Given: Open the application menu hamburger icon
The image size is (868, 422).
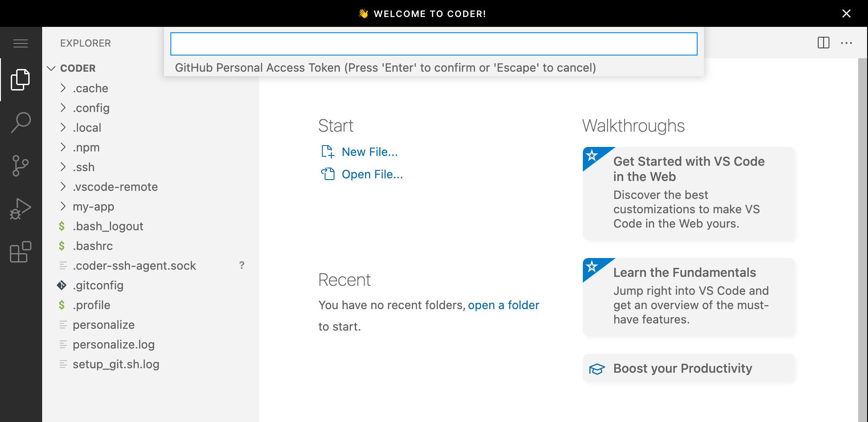Looking at the screenshot, I should [x=20, y=43].
